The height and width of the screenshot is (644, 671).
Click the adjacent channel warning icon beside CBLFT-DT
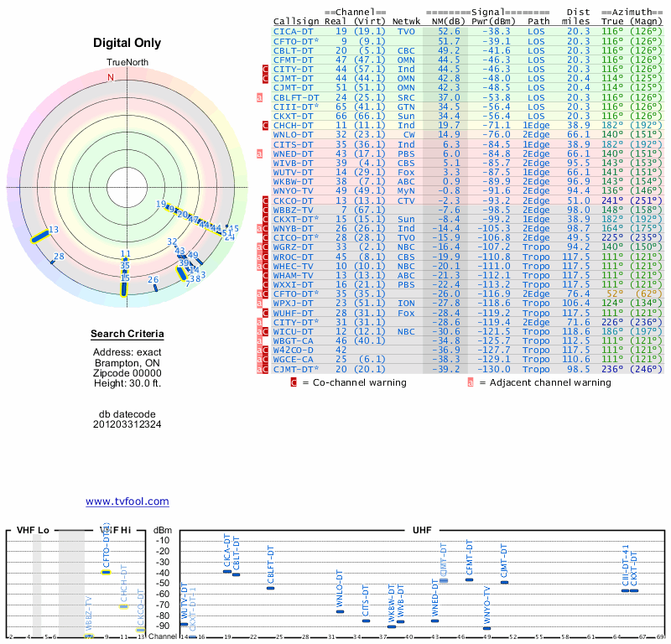[259, 97]
